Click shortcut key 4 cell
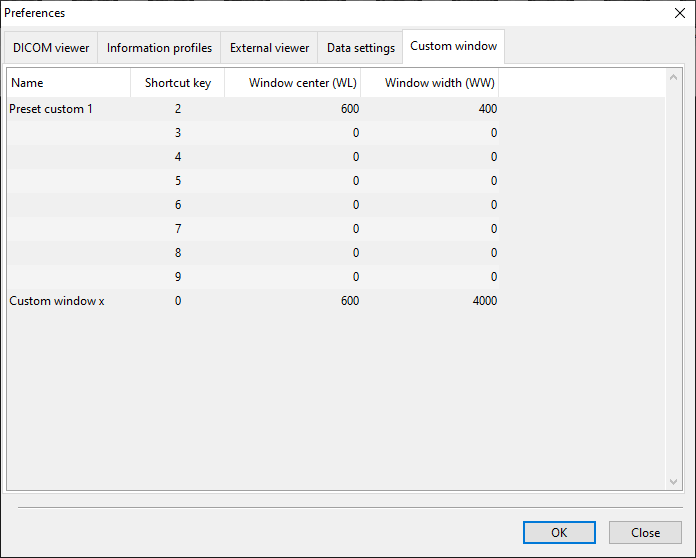Viewport: 696px width, 558px height. [x=178, y=157]
